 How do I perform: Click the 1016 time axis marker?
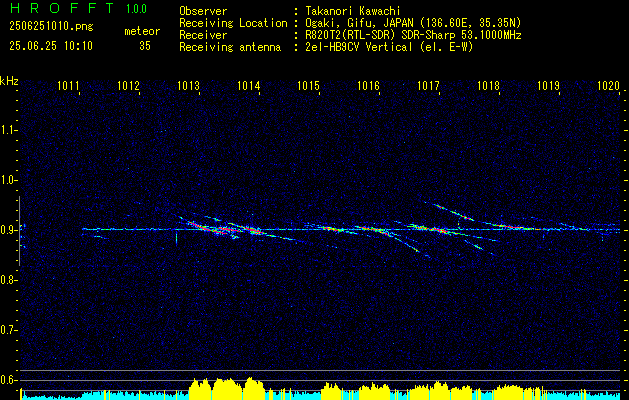(368, 85)
